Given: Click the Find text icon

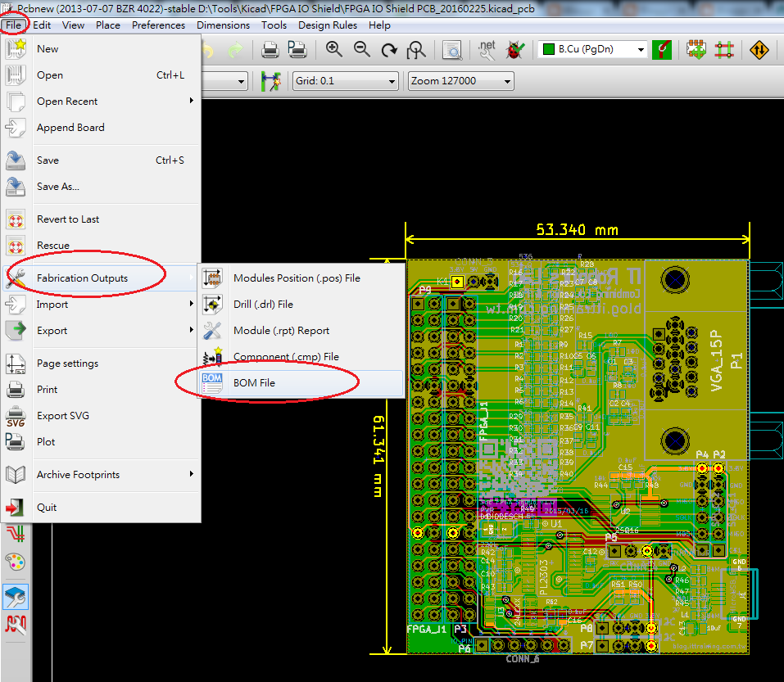Looking at the screenshot, I should [452, 49].
